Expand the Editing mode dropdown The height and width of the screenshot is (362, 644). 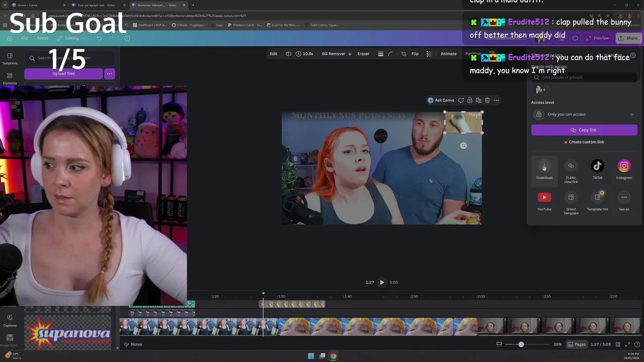point(71,38)
